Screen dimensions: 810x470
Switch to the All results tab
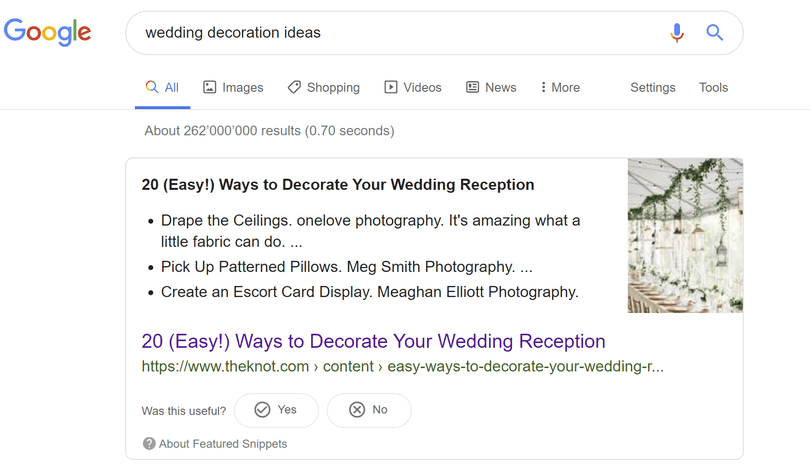point(162,87)
